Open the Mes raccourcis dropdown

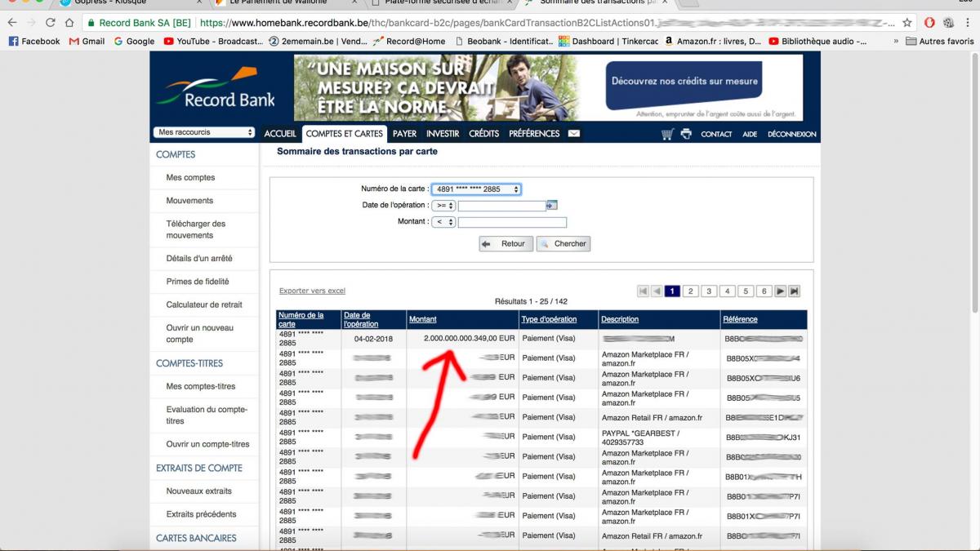pyautogui.click(x=204, y=132)
